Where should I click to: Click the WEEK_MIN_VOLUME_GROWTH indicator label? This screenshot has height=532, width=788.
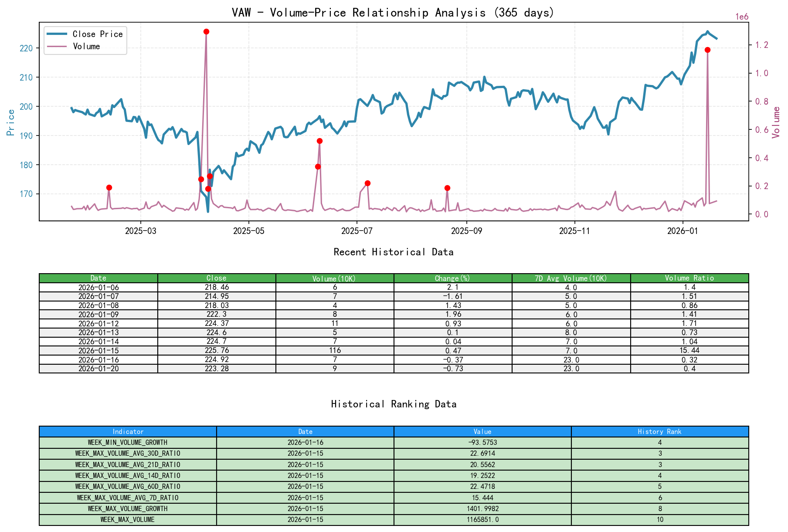click(x=127, y=443)
